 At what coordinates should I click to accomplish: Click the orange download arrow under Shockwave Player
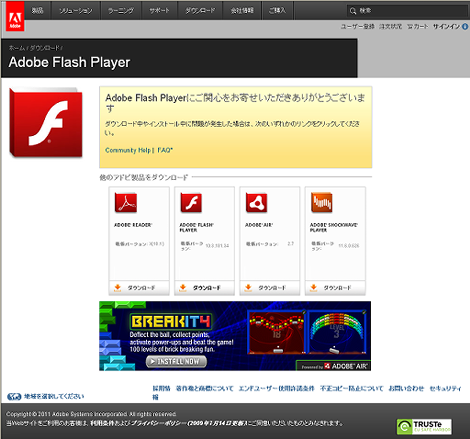pos(313,288)
